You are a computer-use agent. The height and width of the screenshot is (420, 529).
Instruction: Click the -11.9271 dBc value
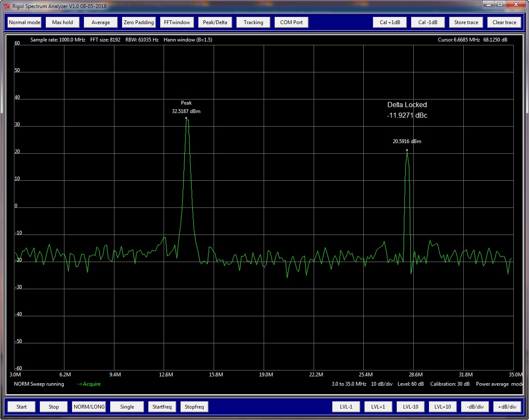click(x=407, y=115)
